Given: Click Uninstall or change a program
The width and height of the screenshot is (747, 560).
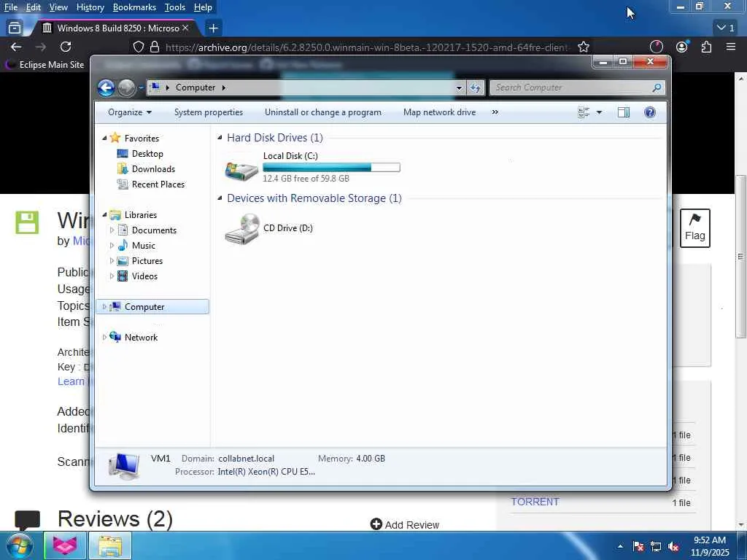Looking at the screenshot, I should 323,112.
